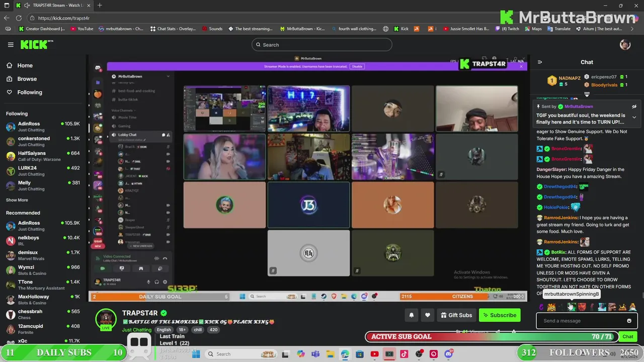This screenshot has width=644, height=362.
Task: Click BotRix username in chat
Action: point(558,252)
